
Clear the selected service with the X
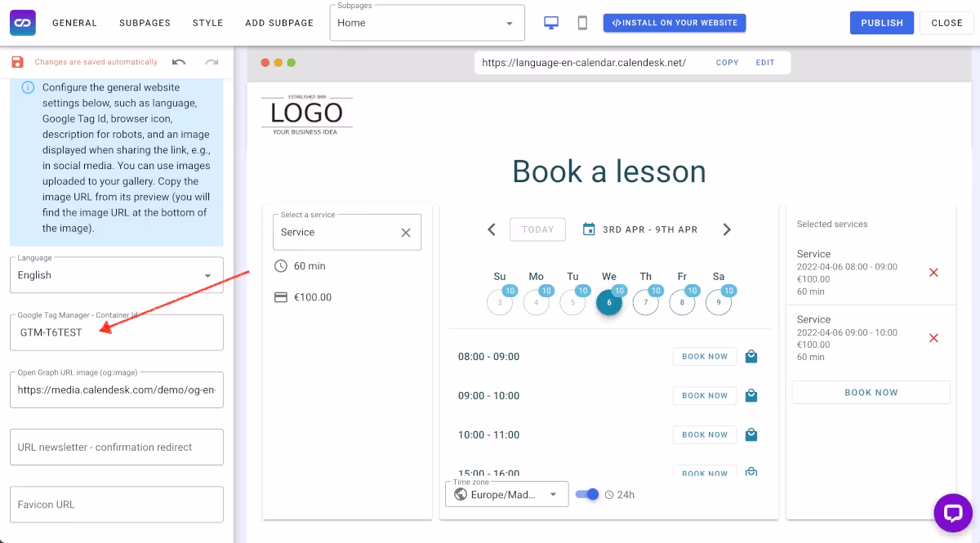406,232
